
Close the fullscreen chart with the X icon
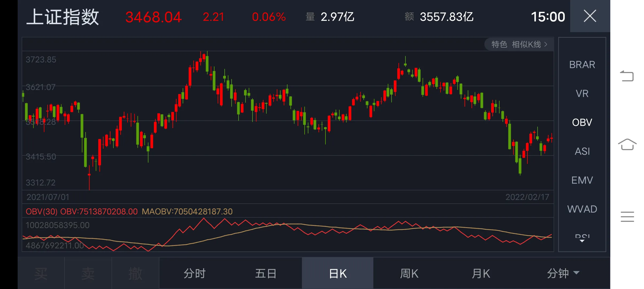click(590, 16)
